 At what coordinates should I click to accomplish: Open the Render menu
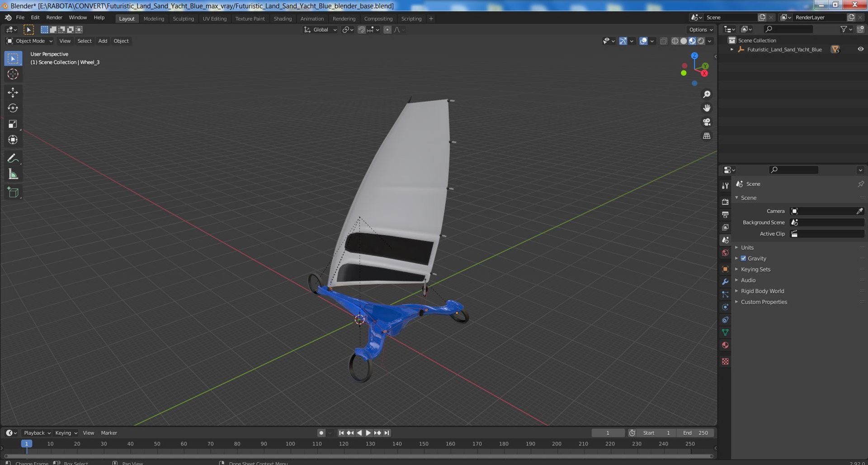coord(54,17)
